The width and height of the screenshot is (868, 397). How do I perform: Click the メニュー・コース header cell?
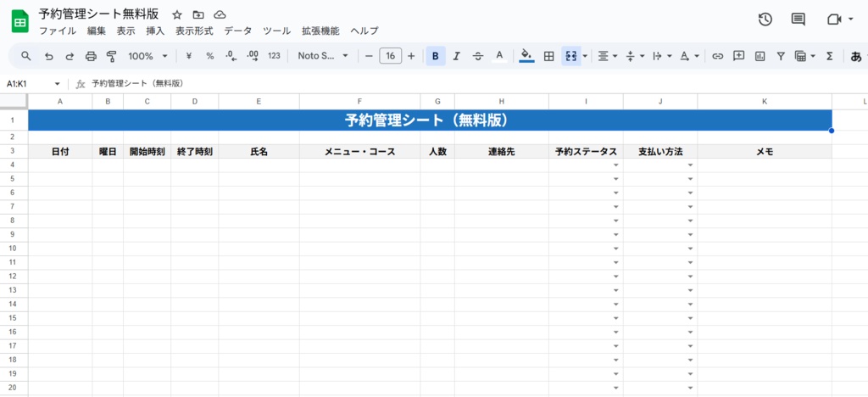click(359, 152)
